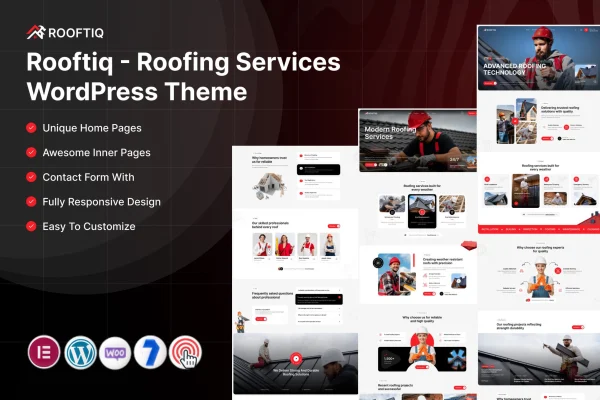Click the center highlighted roofing service card
The image size is (600, 400).
[x=422, y=211]
